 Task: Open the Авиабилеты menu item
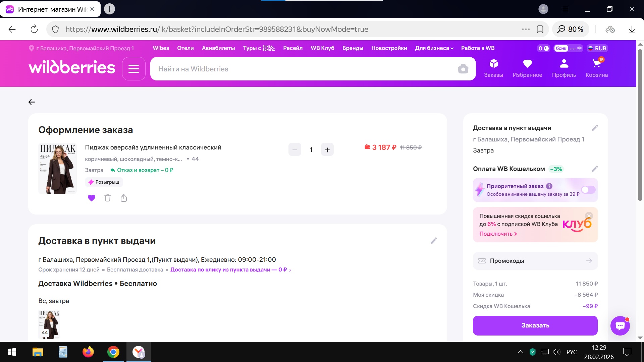(x=218, y=48)
